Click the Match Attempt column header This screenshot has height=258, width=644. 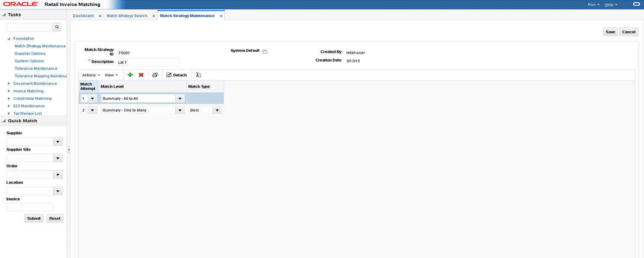click(x=89, y=86)
